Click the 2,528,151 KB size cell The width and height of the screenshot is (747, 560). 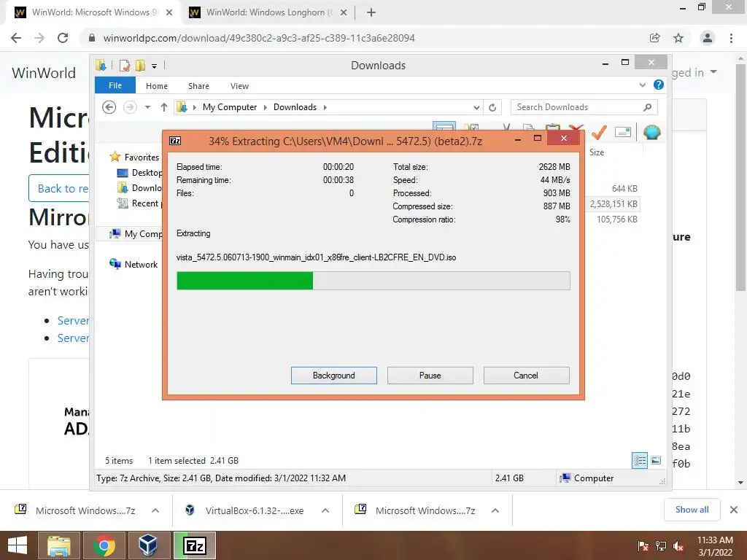click(x=613, y=204)
